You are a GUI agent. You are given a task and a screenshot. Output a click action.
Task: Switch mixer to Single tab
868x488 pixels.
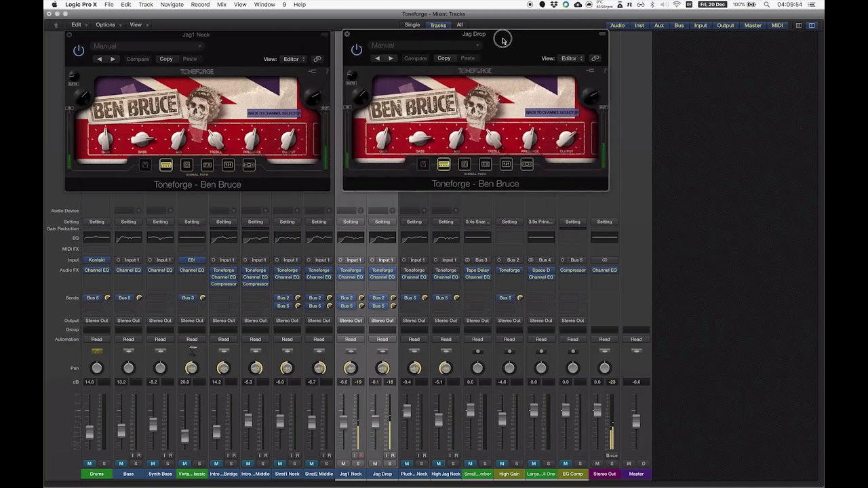pos(412,25)
